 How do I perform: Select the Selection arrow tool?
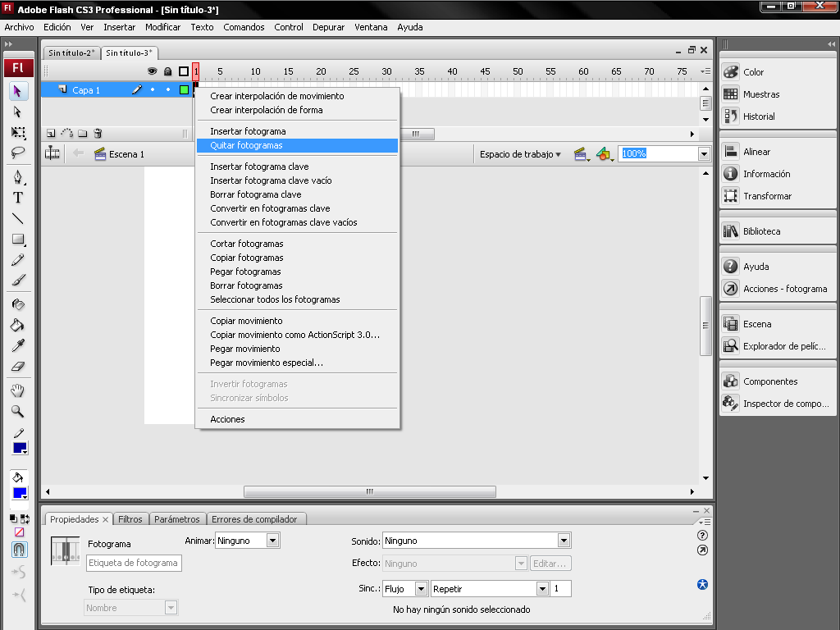[18, 91]
